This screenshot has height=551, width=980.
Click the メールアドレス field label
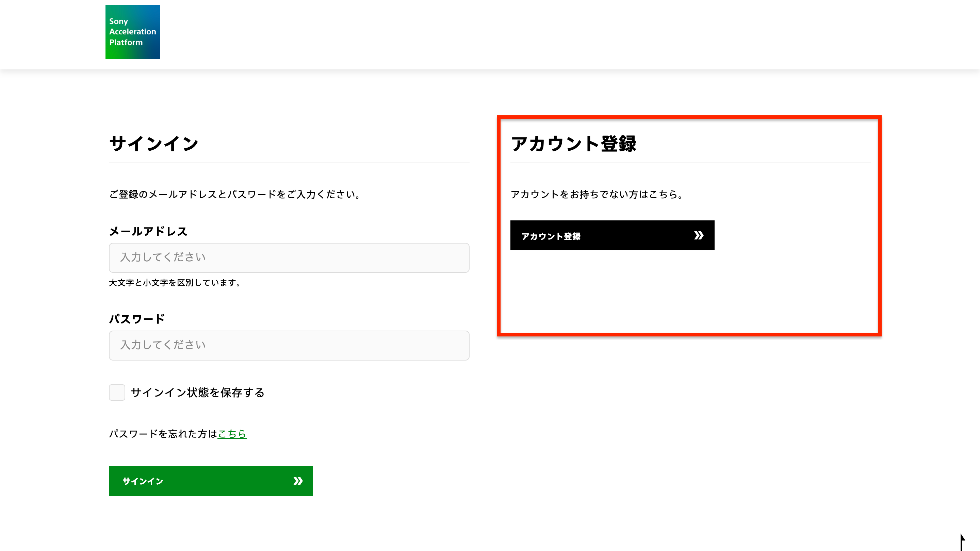pos(148,231)
